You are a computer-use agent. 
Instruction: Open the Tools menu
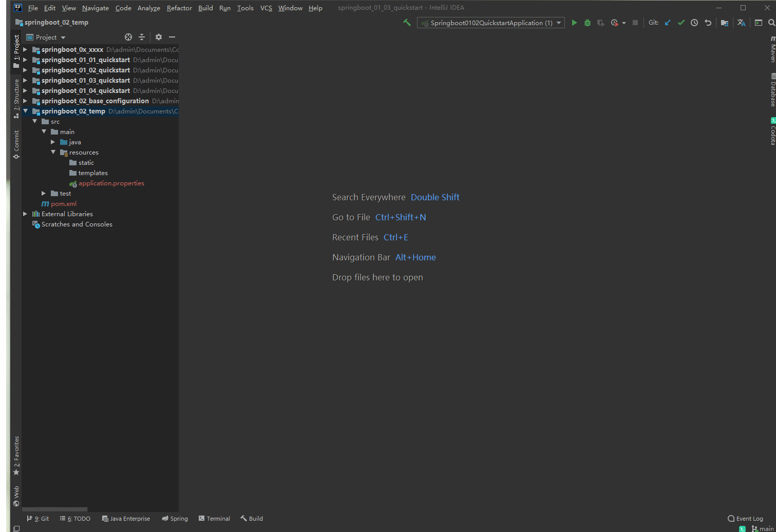point(245,8)
